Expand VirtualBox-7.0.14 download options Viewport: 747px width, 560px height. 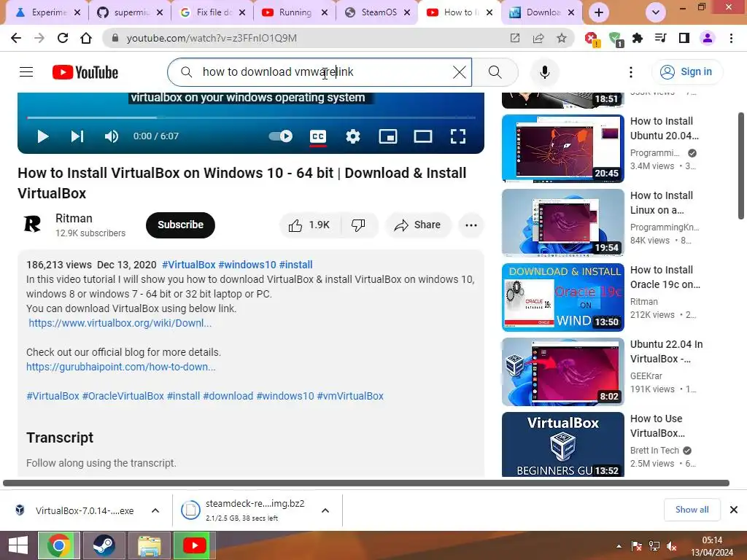(155, 510)
